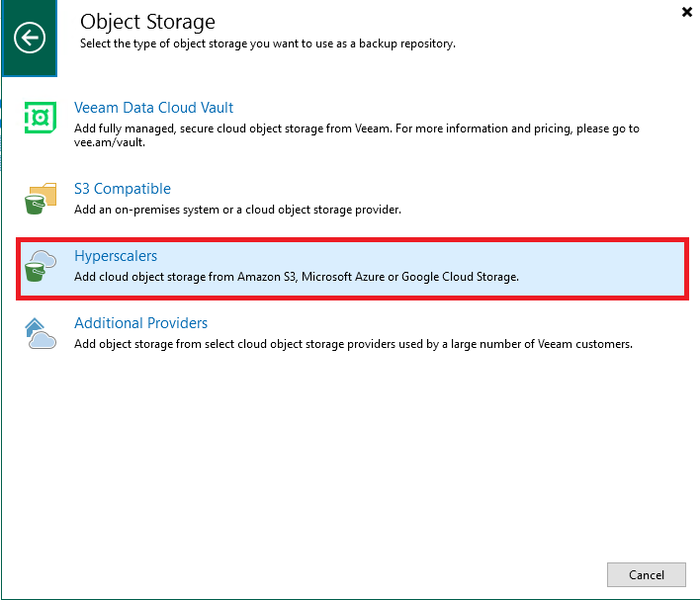Click text 'Add fully managed, secure cloud object storage'
The image size is (700, 600).
pos(199,129)
